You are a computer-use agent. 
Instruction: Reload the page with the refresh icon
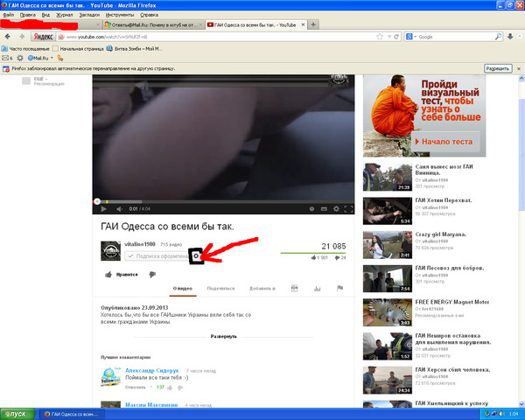click(396, 37)
